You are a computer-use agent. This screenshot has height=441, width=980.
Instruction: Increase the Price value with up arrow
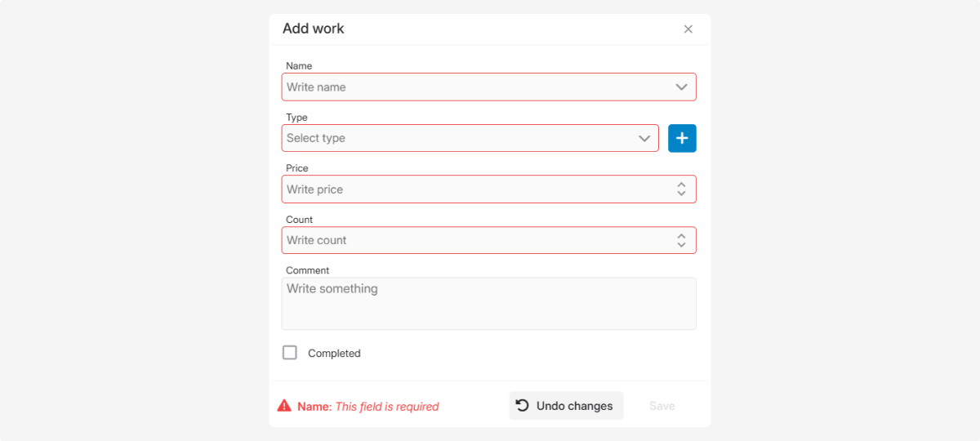point(681,185)
